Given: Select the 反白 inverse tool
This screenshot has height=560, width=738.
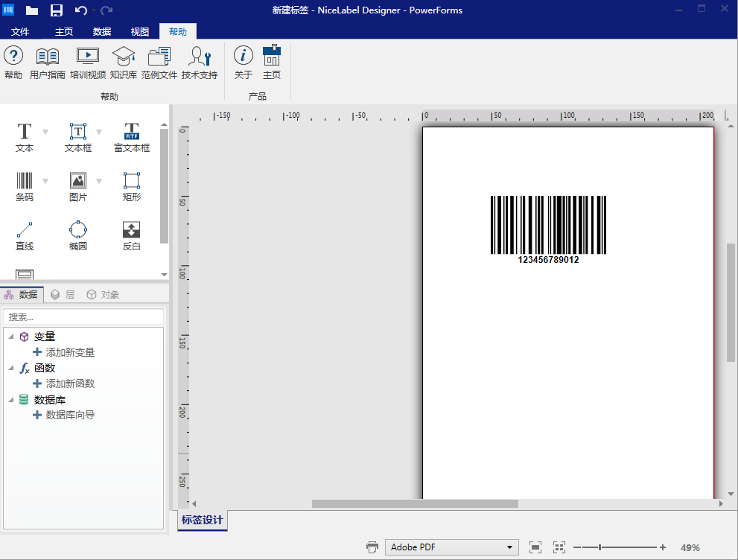Looking at the screenshot, I should [x=132, y=236].
